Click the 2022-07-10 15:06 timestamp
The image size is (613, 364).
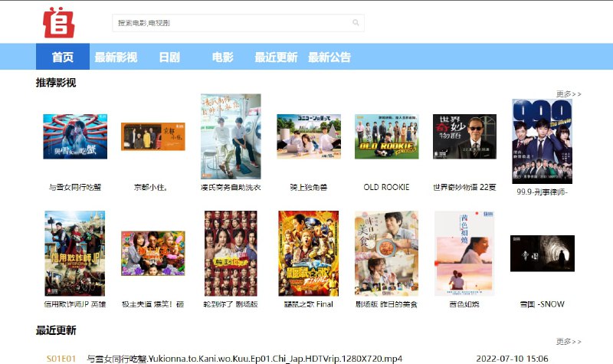512,359
